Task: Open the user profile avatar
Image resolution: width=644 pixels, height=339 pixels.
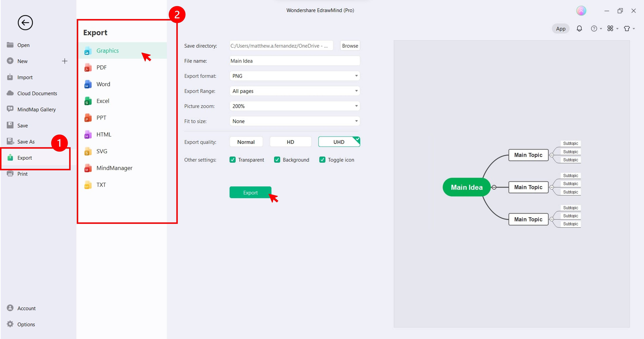Action: 581,11
